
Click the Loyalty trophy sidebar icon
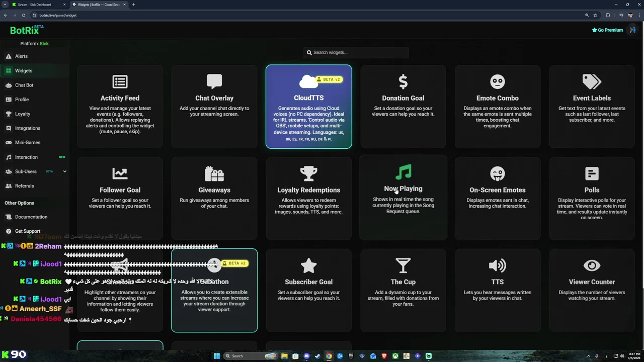pyautogui.click(x=9, y=114)
